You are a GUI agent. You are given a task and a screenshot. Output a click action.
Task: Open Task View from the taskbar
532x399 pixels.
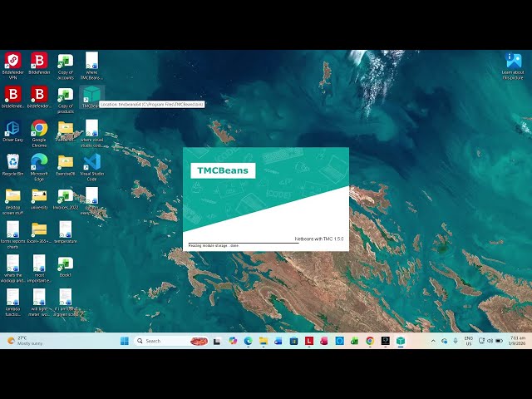coord(217,341)
